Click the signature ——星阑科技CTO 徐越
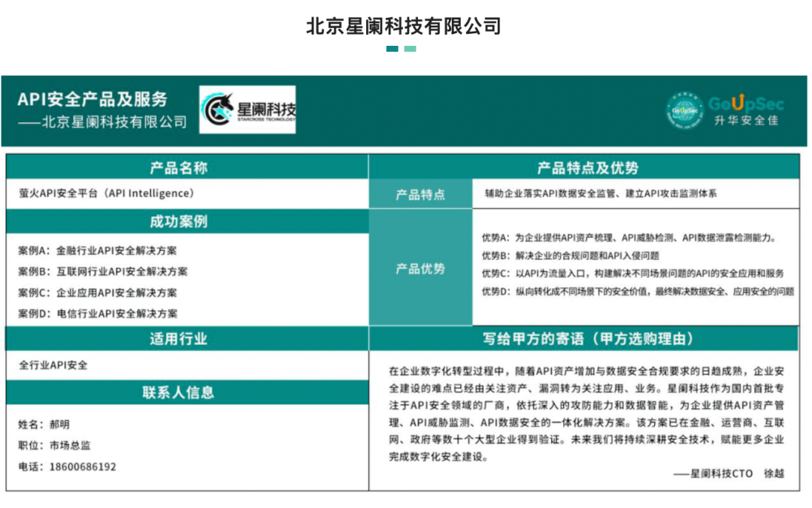Screen dimensions: 812x508 729,473
